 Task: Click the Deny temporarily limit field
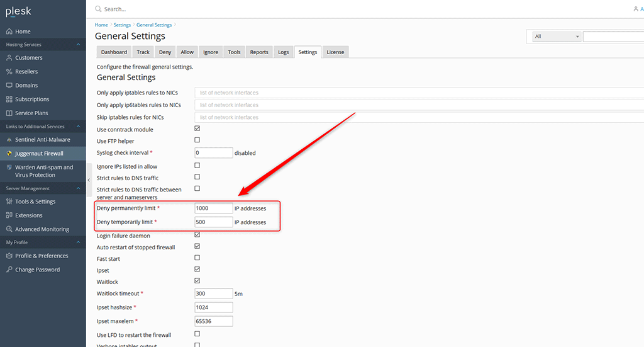click(214, 222)
